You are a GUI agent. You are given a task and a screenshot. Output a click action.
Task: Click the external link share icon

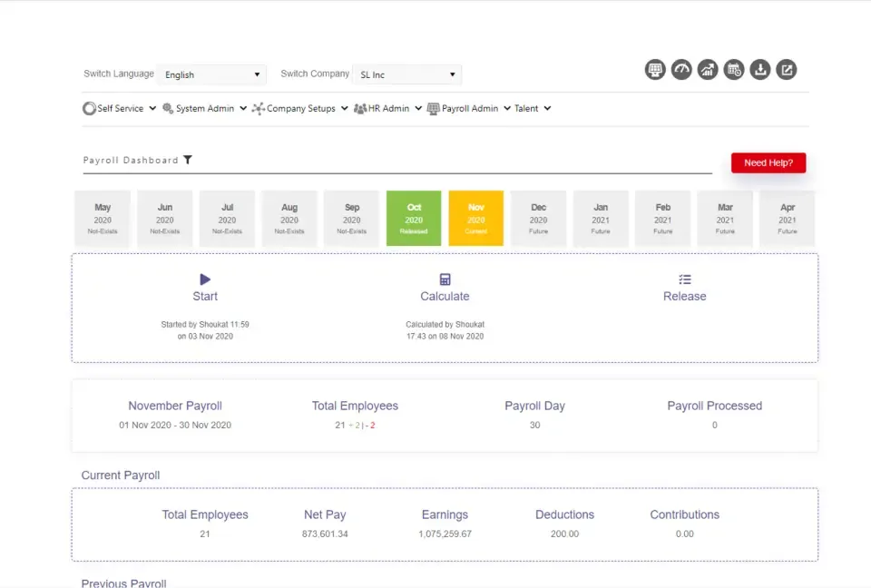787,70
